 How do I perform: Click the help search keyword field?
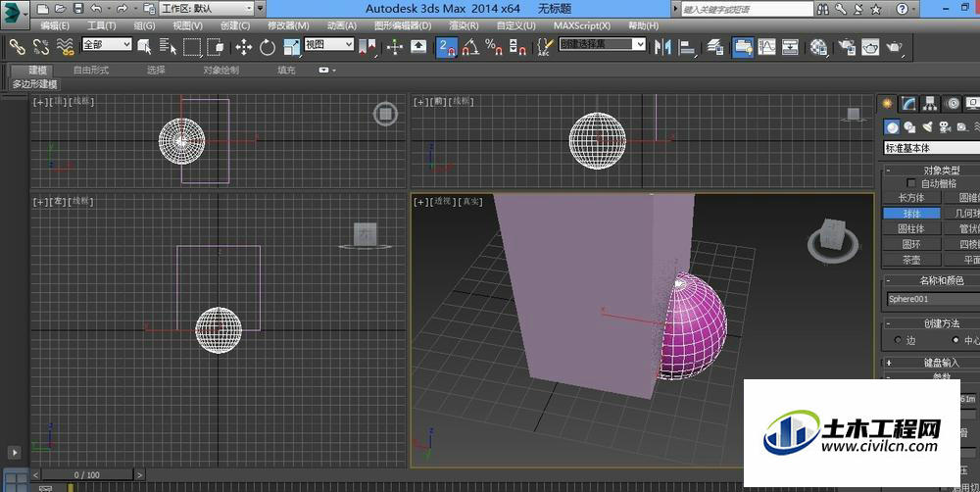coord(747,9)
